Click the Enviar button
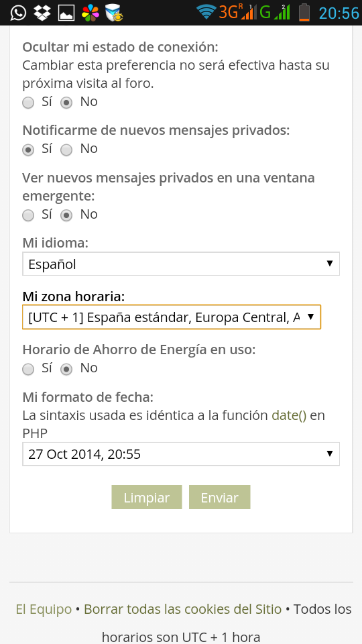This screenshot has height=644, width=362. pos(220,497)
